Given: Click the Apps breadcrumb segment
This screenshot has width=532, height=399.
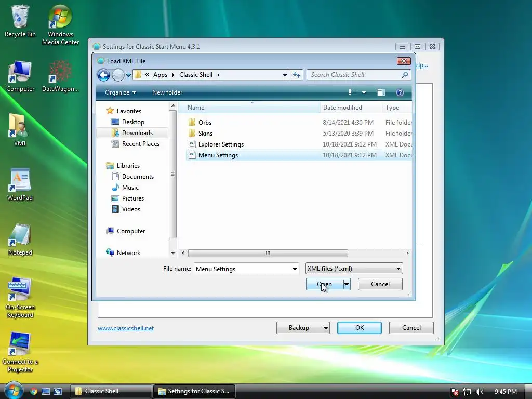Looking at the screenshot, I should pos(160,75).
